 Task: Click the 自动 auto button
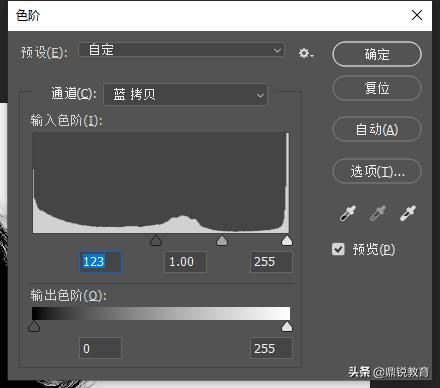pyautogui.click(x=377, y=129)
